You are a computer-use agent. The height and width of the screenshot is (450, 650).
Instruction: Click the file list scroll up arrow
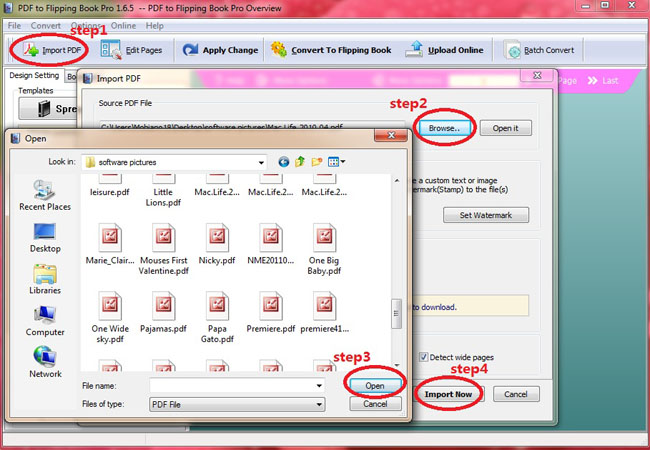tap(397, 181)
